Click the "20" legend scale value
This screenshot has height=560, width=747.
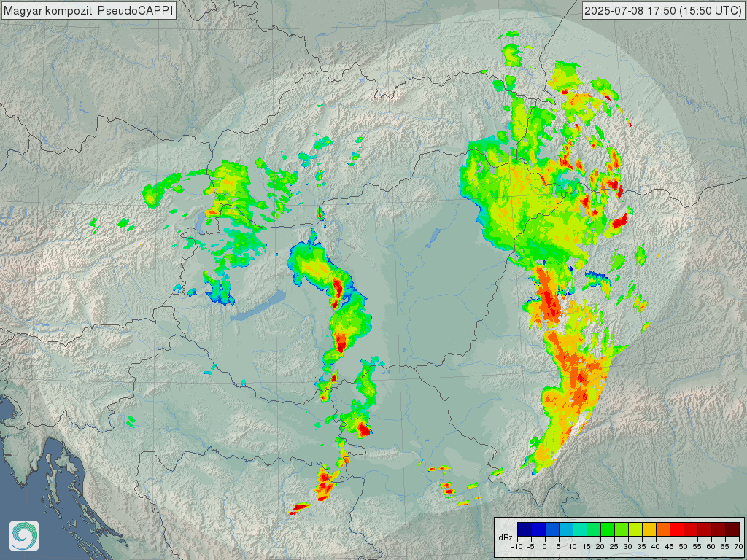point(600,547)
